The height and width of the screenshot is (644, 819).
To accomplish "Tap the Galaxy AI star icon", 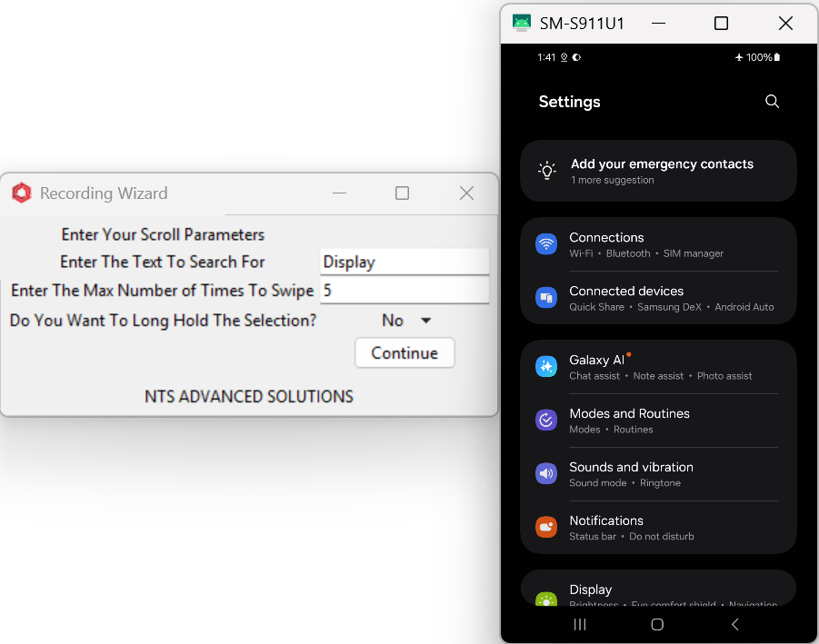I will pos(546,367).
